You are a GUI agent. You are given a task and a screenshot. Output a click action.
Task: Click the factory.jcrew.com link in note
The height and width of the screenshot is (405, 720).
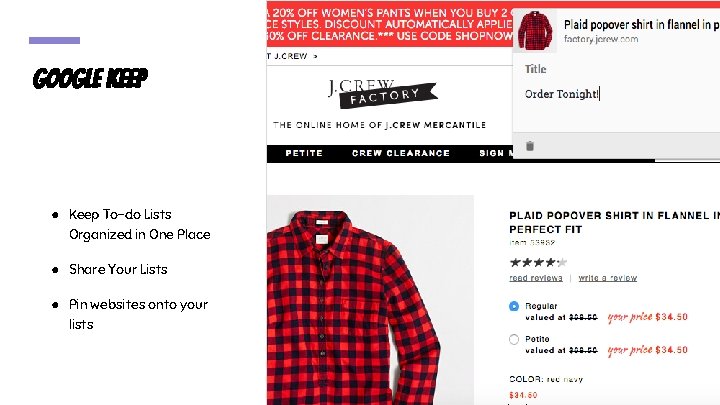pyautogui.click(x=601, y=39)
